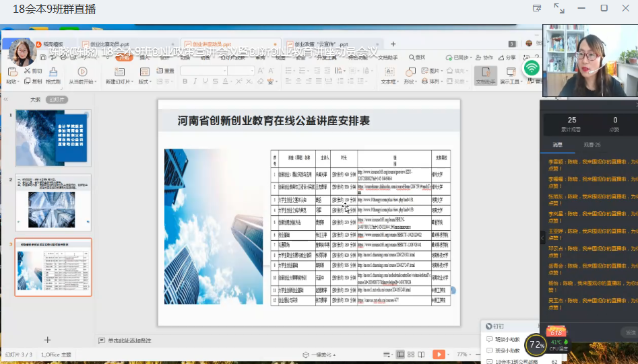Screen dimensions: 638x364
Task: Select the second slide thumbnail
Action: (53, 202)
